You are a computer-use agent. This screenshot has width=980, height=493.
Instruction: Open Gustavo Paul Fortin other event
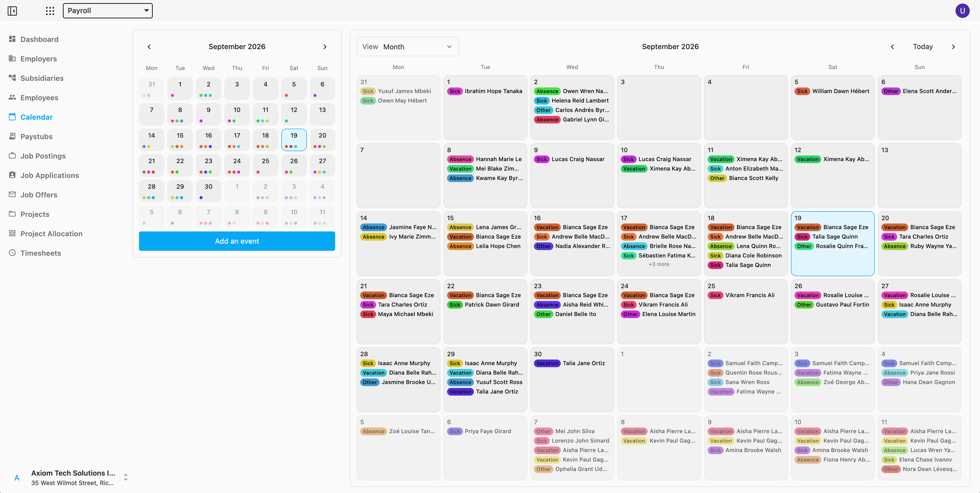coord(832,305)
